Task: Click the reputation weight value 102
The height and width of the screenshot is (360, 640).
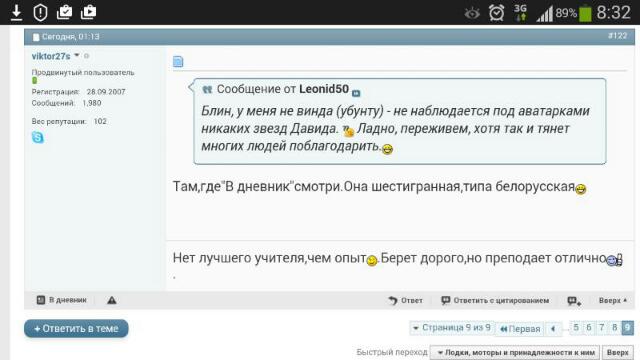Action: click(100, 121)
